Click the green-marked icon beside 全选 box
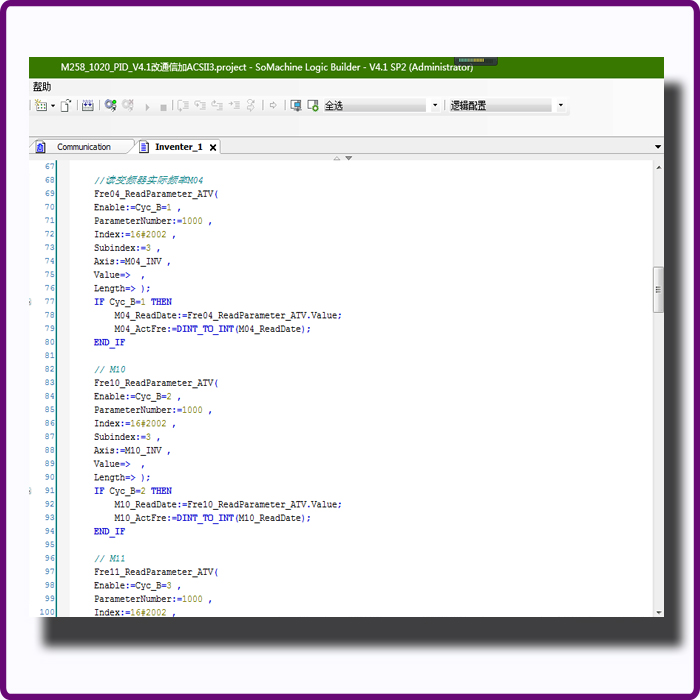Screen dimensions: 700x700 click(312, 105)
